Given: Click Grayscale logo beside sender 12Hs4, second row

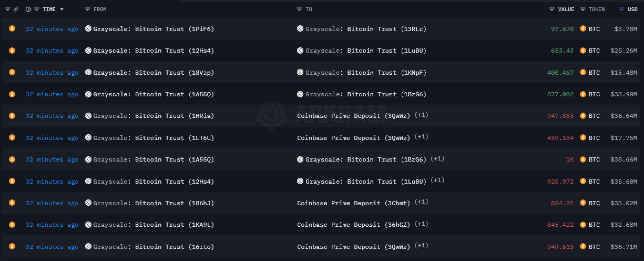Looking at the screenshot, I should coord(88,51).
